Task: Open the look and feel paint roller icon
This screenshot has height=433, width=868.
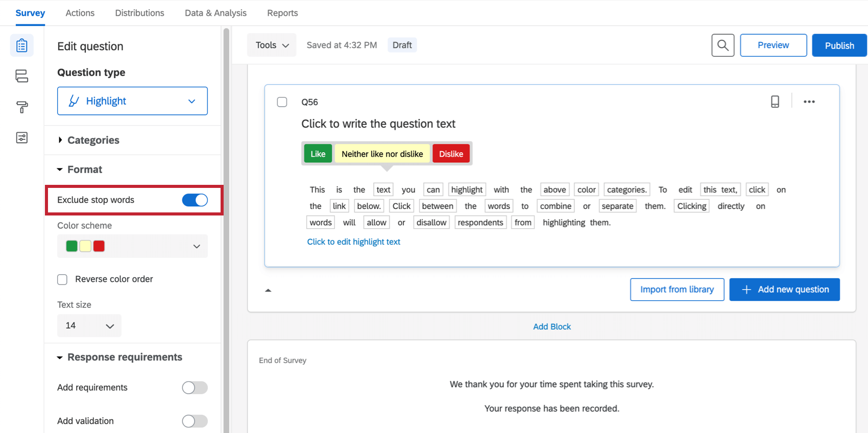Action: click(21, 107)
